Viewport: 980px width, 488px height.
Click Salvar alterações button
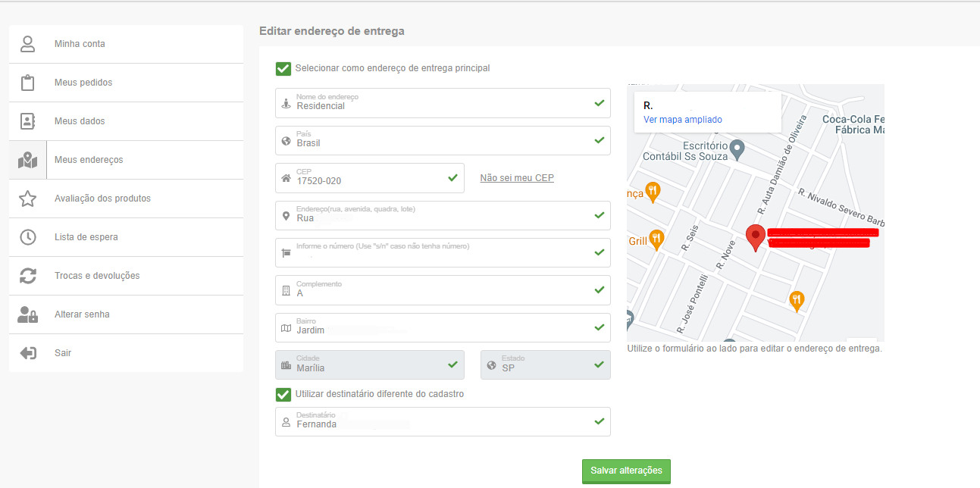[626, 471]
